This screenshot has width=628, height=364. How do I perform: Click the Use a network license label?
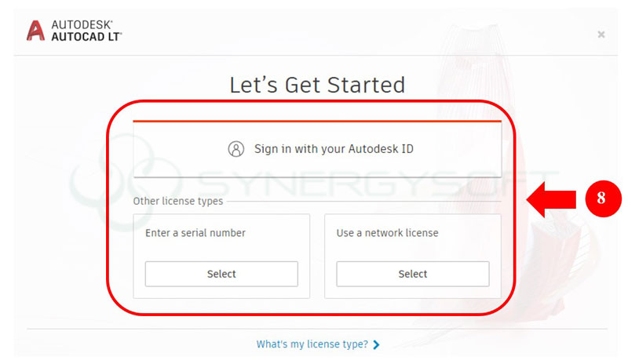click(388, 233)
